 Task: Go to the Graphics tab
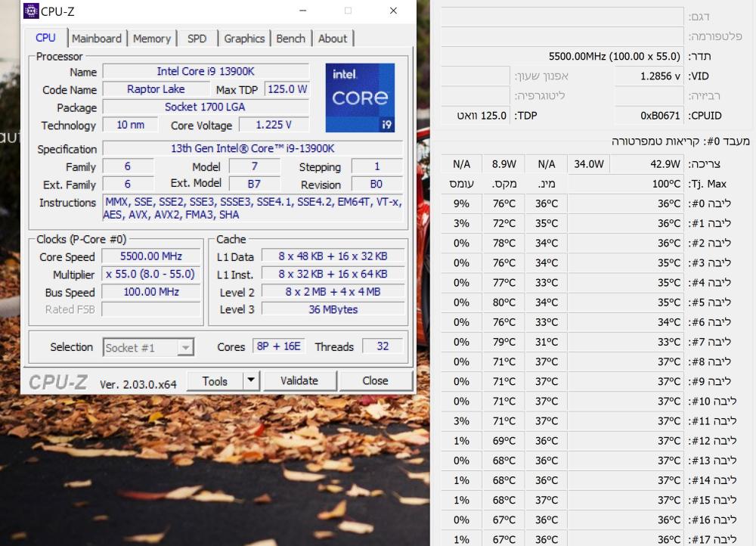pos(244,39)
